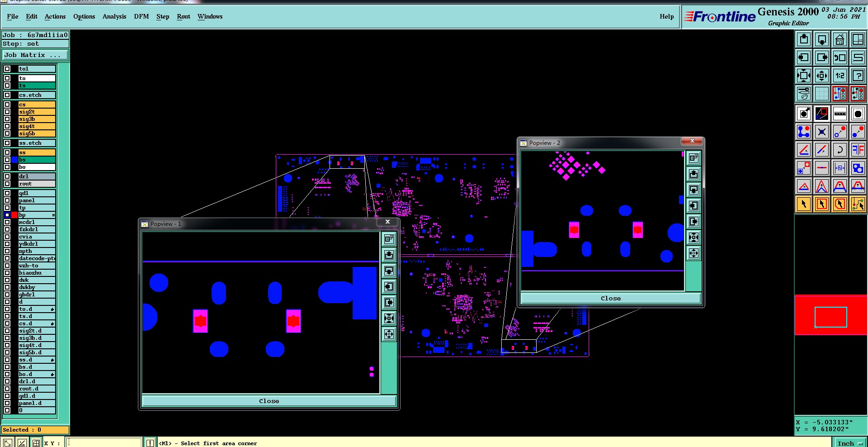This screenshot has height=447, width=868.
Task: Open the Windows menu
Action: (210, 16)
